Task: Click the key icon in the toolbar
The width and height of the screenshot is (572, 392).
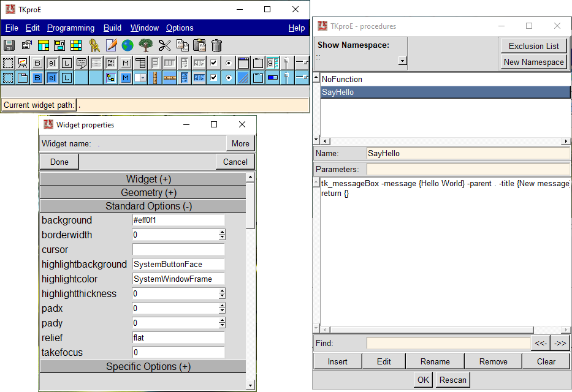Action: pyautogui.click(x=96, y=45)
